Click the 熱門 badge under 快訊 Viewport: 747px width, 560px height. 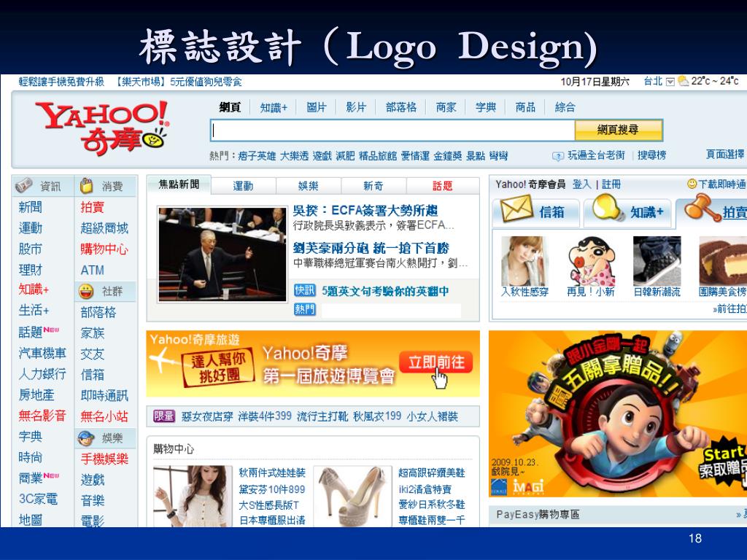(x=304, y=309)
